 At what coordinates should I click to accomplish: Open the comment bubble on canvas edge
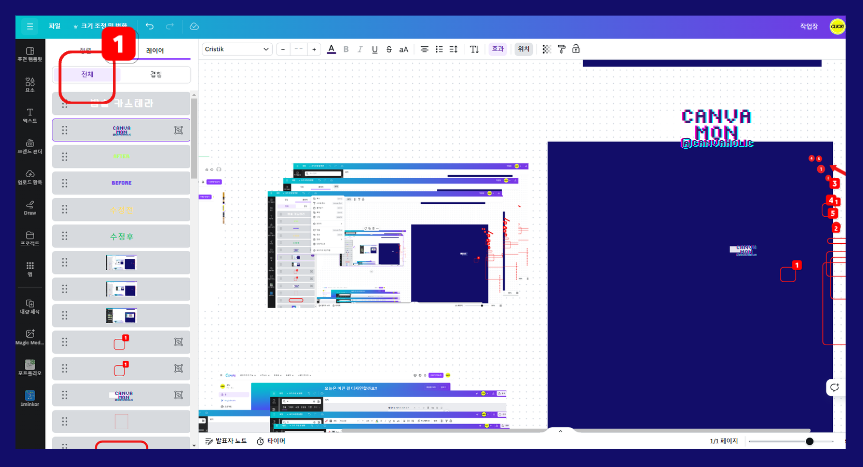click(834, 387)
